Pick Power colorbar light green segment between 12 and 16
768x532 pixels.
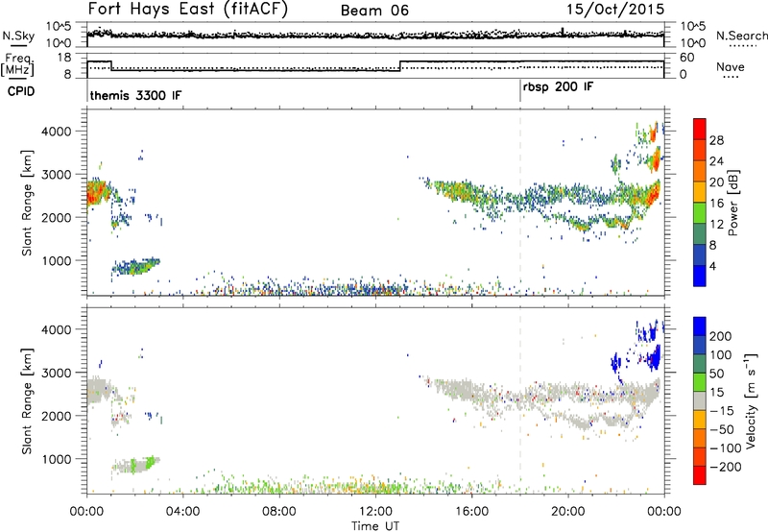tap(700, 212)
